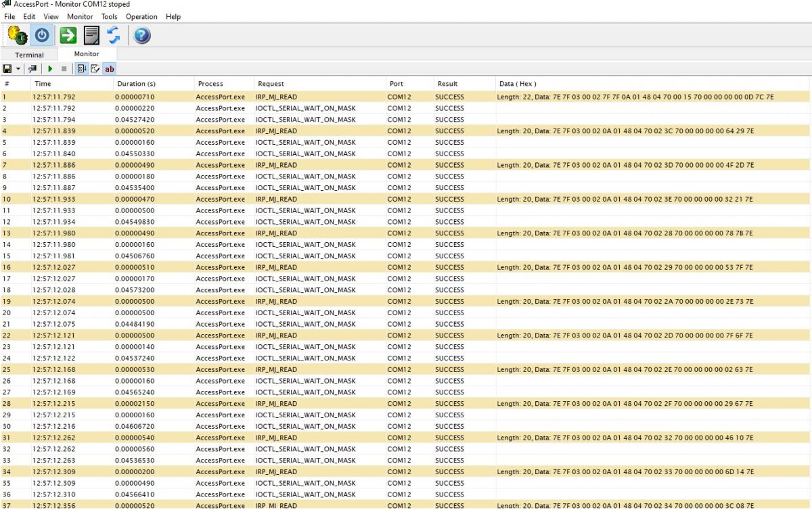Viewport: 812px width, 510px height.
Task: Open the File menu
Action: [9, 16]
